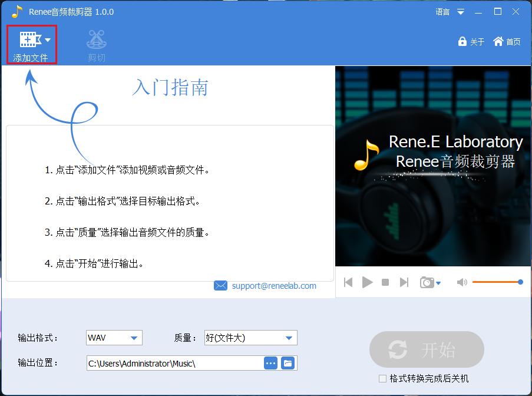Image resolution: width=532 pixels, height=396 pixels.
Task: Stop the preview playback
Action: [x=385, y=282]
